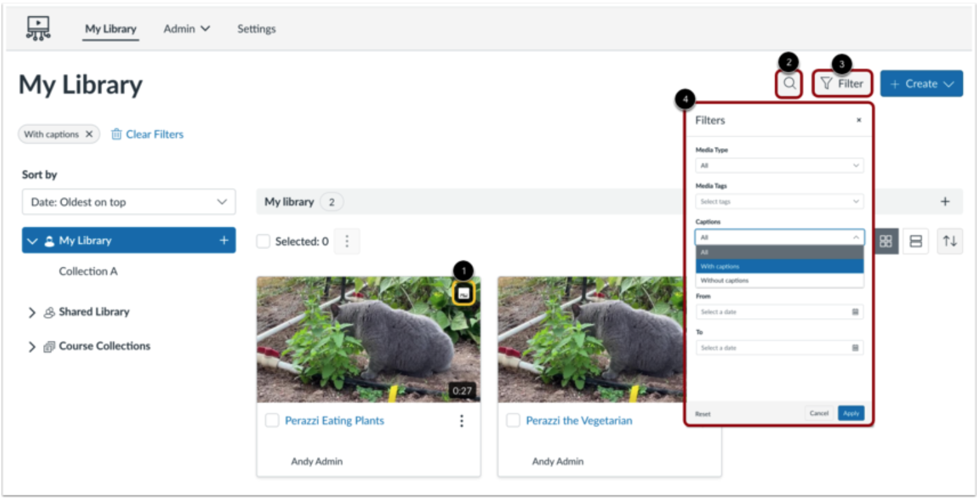
Task: Select Without captions option
Action: pos(779,281)
